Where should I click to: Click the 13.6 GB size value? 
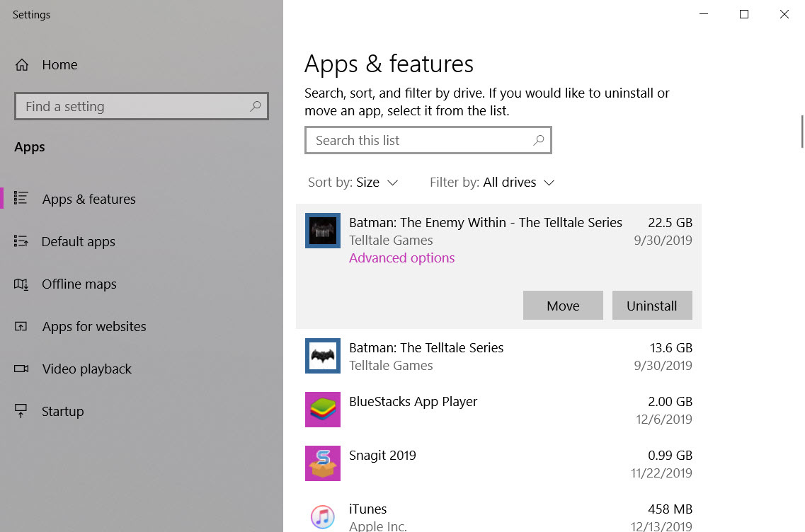tap(671, 348)
